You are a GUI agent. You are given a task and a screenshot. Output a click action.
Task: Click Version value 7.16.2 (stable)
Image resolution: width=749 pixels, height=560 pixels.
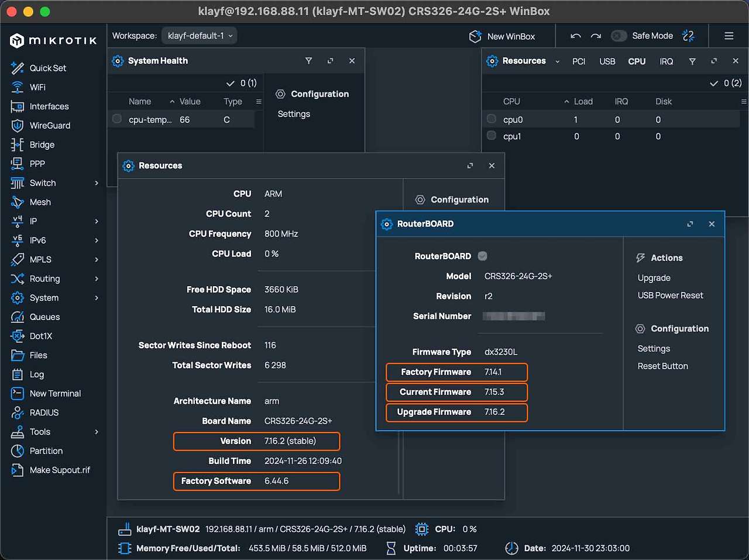pyautogui.click(x=290, y=441)
